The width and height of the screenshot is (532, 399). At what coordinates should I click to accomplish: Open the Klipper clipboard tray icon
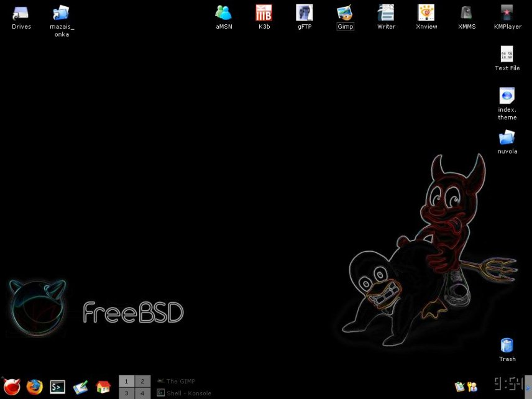[459, 387]
